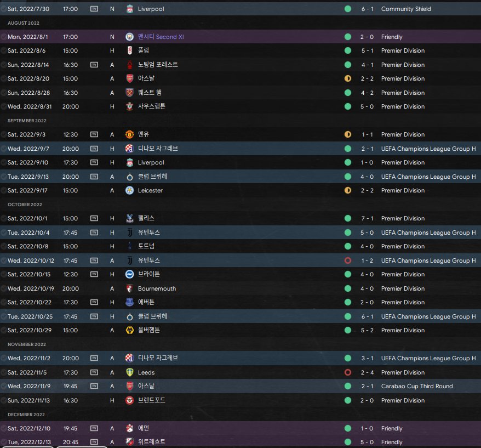Click red loss indicator on Leeds match
This screenshot has width=481, height=448.
tap(347, 372)
